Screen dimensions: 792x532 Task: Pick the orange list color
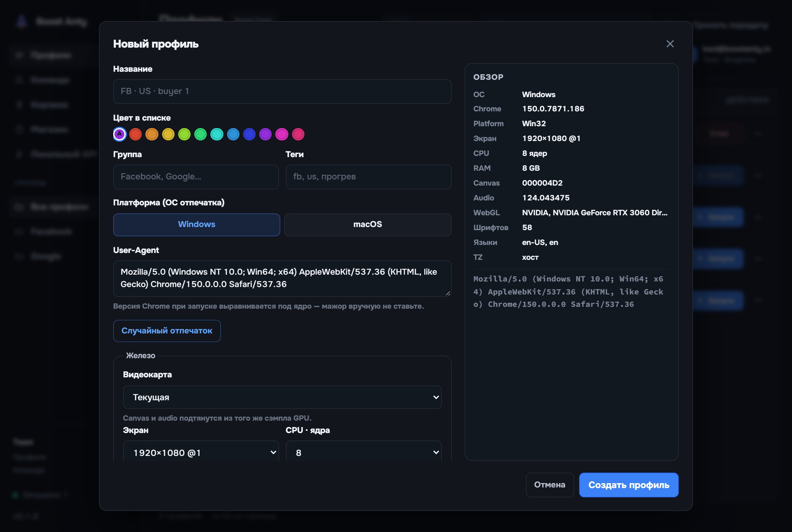152,134
